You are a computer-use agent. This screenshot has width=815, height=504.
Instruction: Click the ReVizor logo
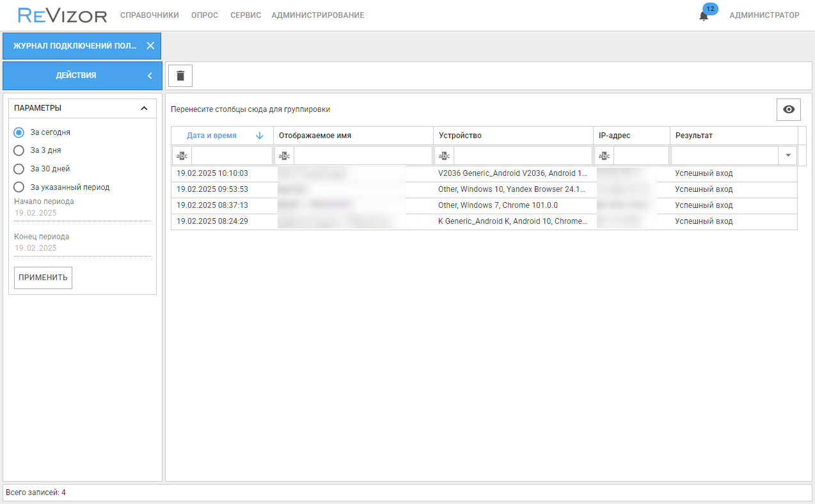coord(62,15)
